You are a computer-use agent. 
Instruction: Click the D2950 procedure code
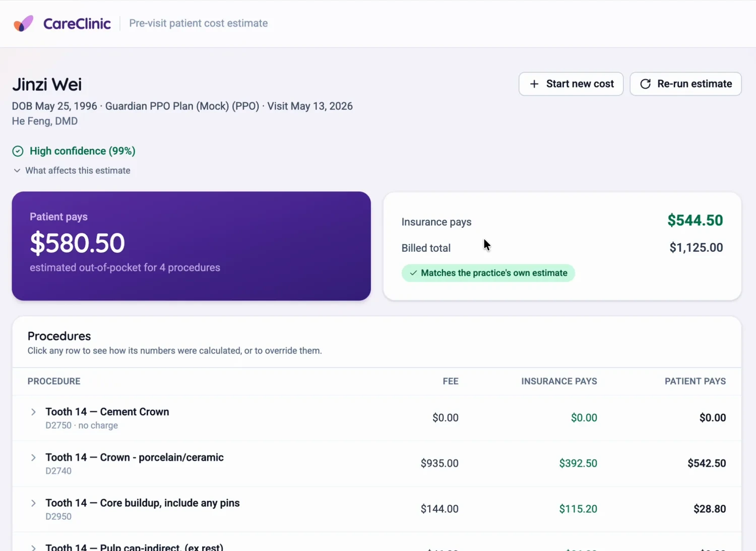[58, 516]
